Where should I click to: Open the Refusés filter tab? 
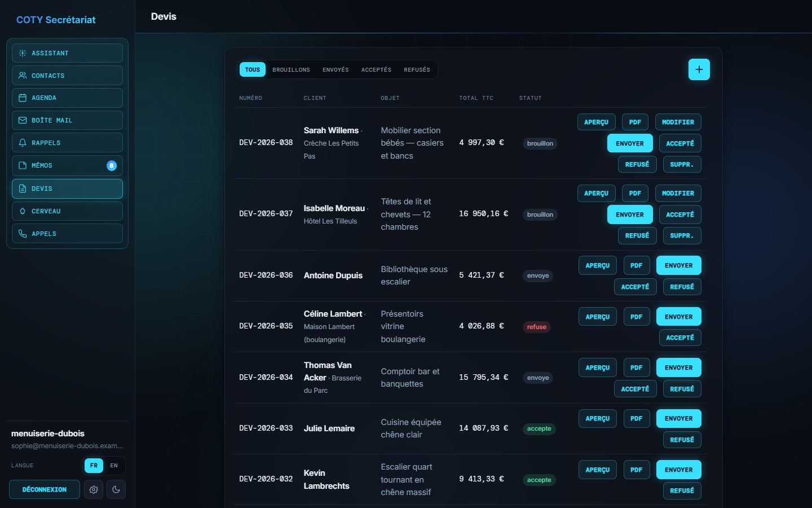[417, 69]
